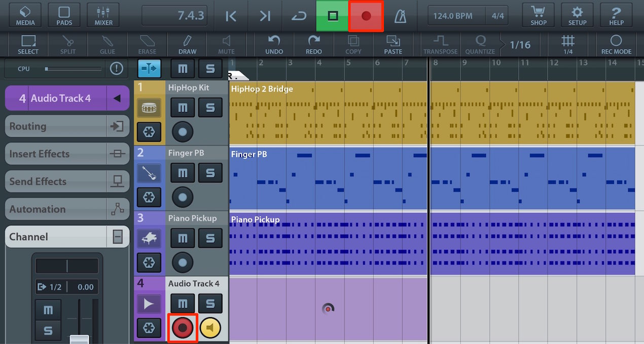The width and height of the screenshot is (644, 344).
Task: Click the Undo arrow
Action: coord(274,45)
